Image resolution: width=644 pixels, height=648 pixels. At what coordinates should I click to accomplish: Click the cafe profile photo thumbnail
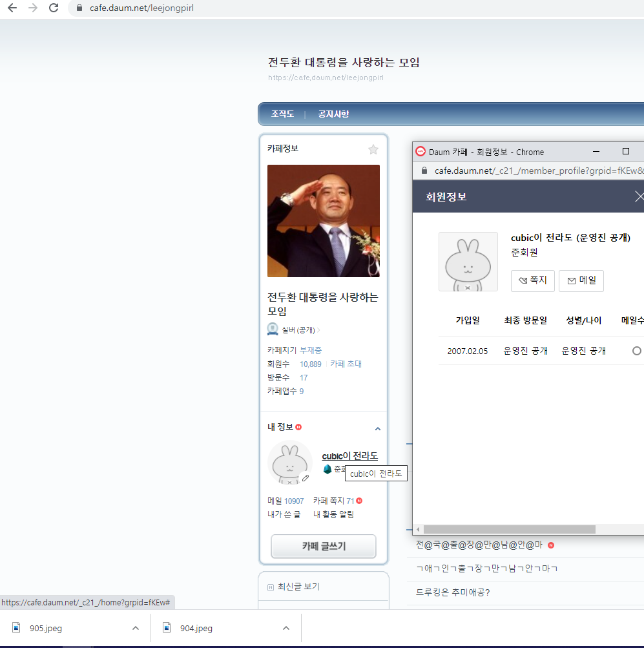click(x=324, y=221)
